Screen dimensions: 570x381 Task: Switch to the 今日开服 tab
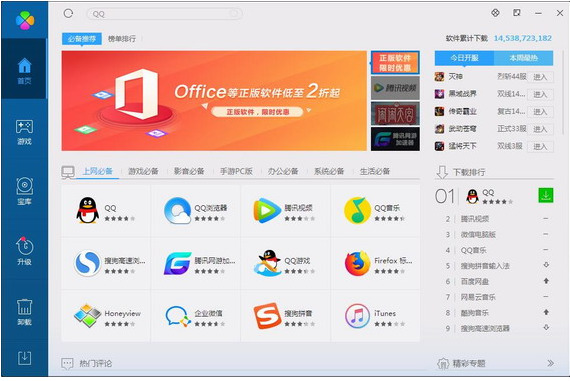[464, 58]
